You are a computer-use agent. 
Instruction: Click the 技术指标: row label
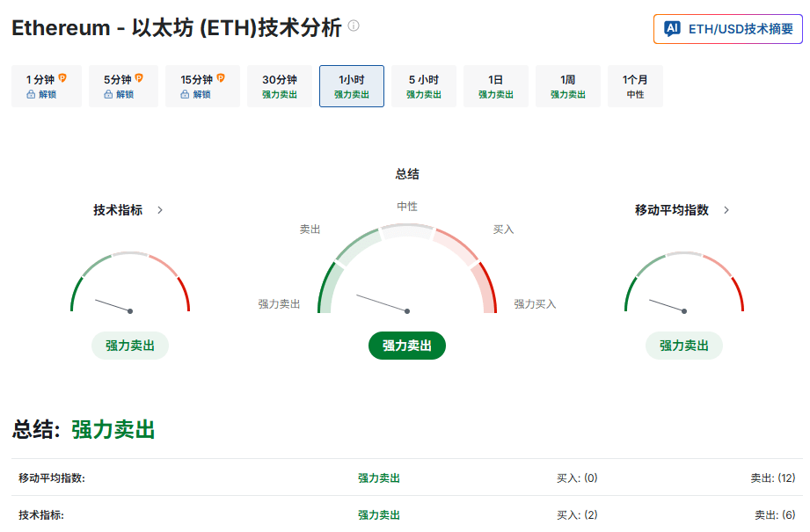click(41, 515)
